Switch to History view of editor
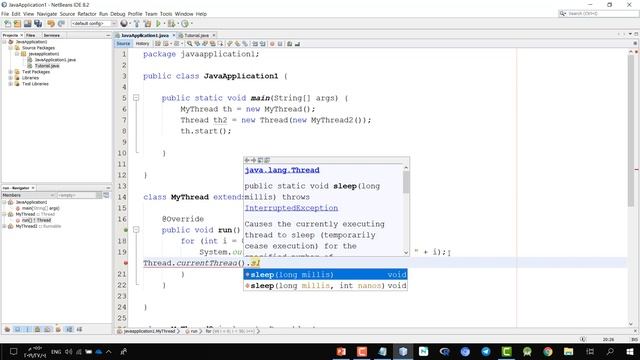 (142, 44)
